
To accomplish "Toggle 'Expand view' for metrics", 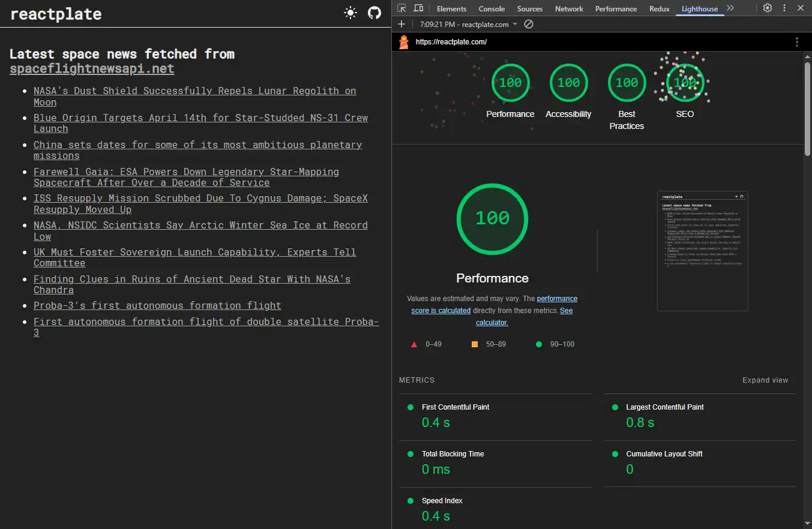I will tap(765, 380).
